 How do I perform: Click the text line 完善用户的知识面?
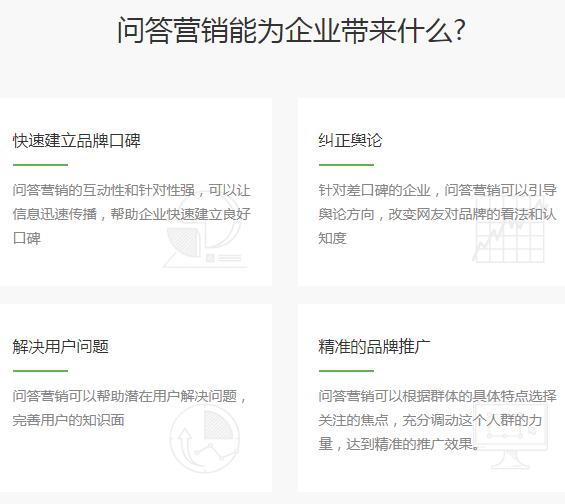68,420
